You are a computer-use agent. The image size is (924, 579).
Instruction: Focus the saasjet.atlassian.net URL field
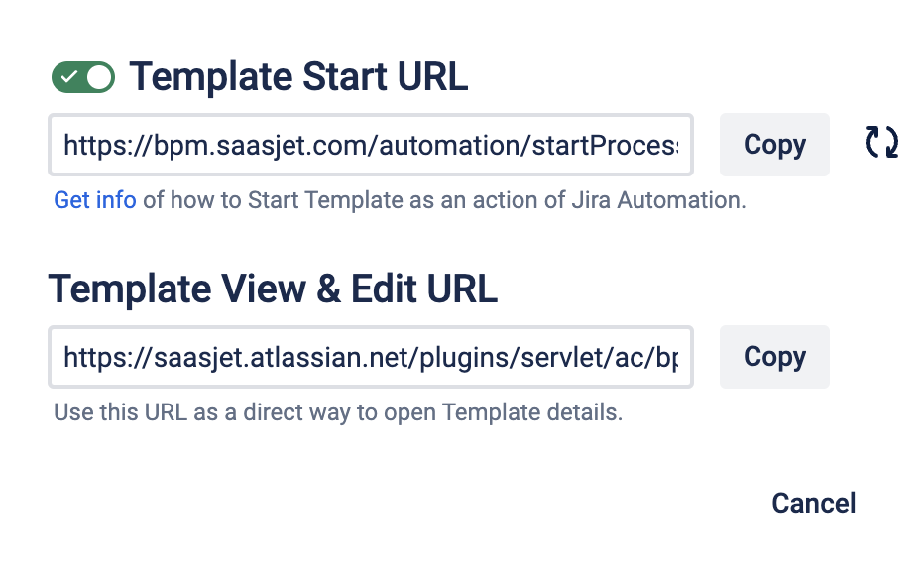click(x=371, y=357)
